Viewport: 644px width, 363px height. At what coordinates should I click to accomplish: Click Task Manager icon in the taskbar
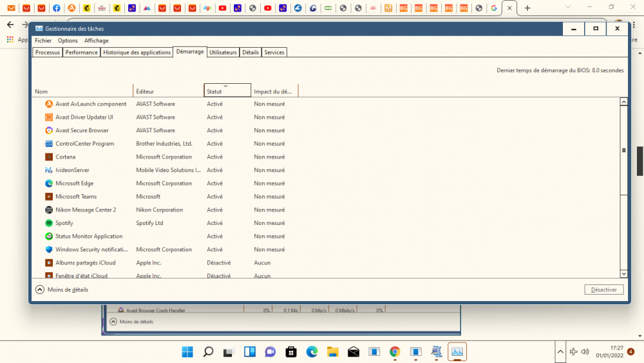[x=457, y=352]
